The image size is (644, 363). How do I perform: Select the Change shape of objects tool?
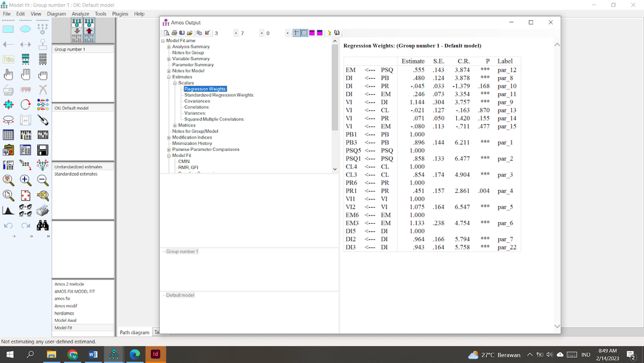8,105
